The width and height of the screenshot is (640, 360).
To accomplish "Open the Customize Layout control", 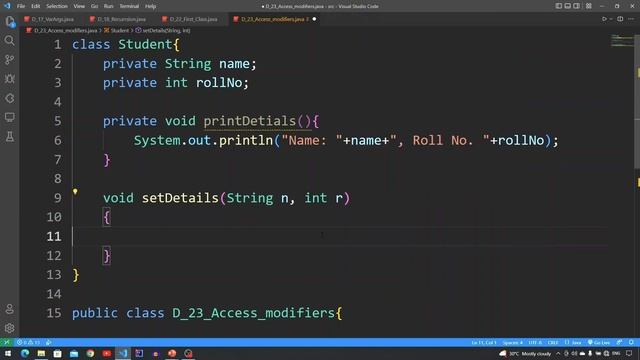I will 589,6.
